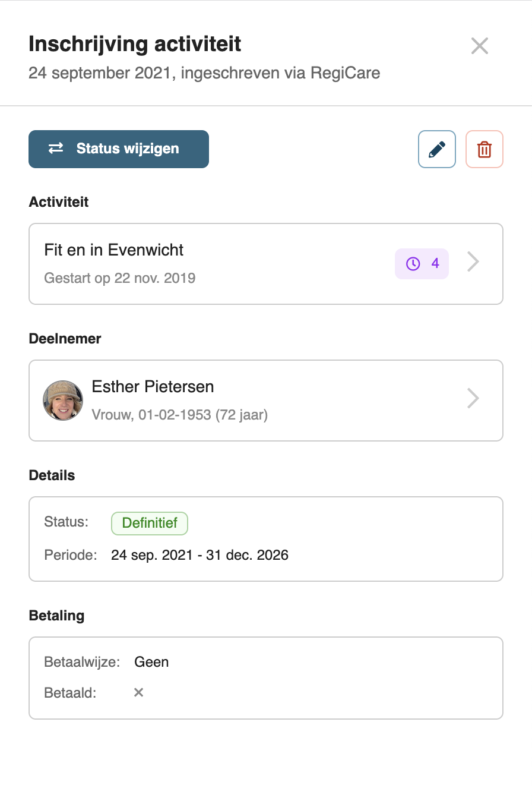532x807 pixels.
Task: Click the red trash delete icon
Action: [484, 149]
